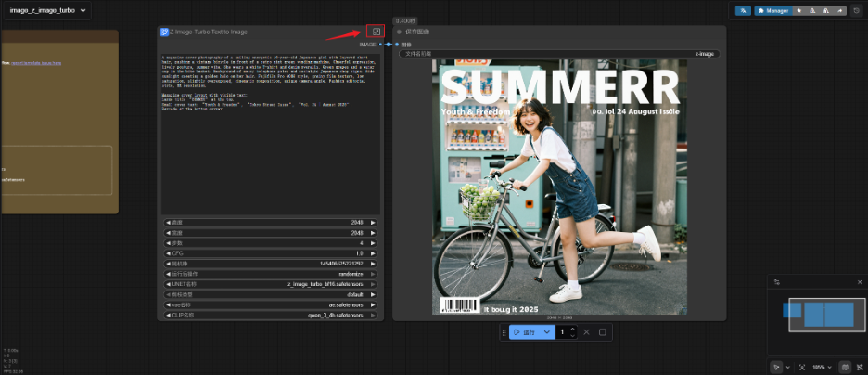
Task: Click the blue run button
Action: [x=524, y=332]
